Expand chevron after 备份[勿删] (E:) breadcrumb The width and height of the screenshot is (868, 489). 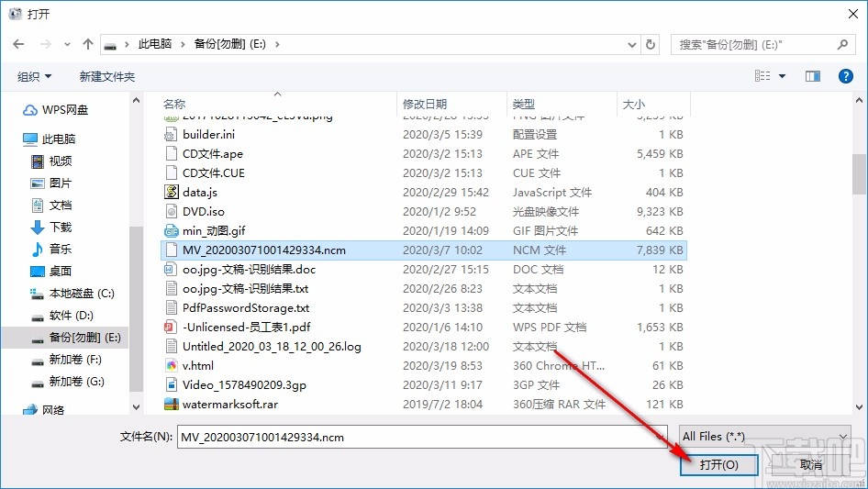pos(277,44)
